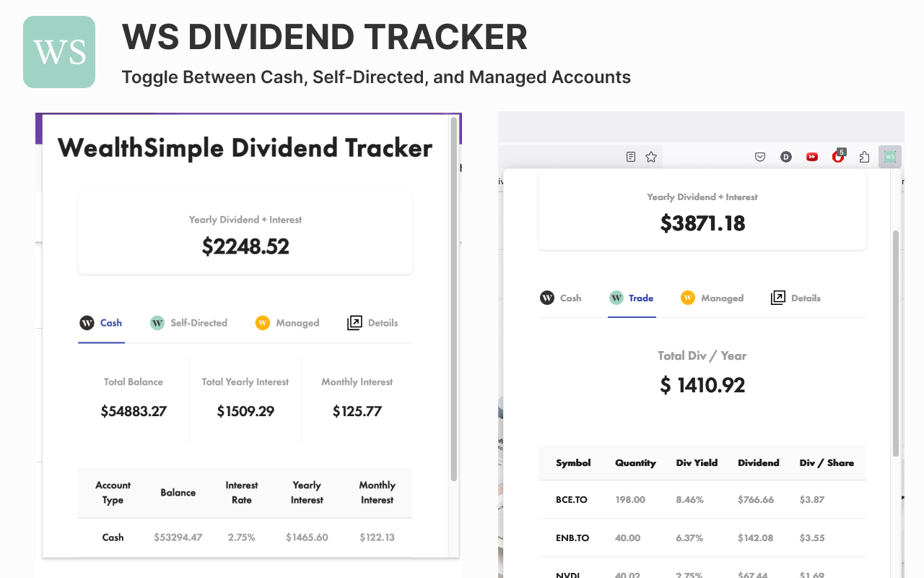Screen dimensions: 924x578
Task: Click the WS app logo in the header
Action: 58,51
